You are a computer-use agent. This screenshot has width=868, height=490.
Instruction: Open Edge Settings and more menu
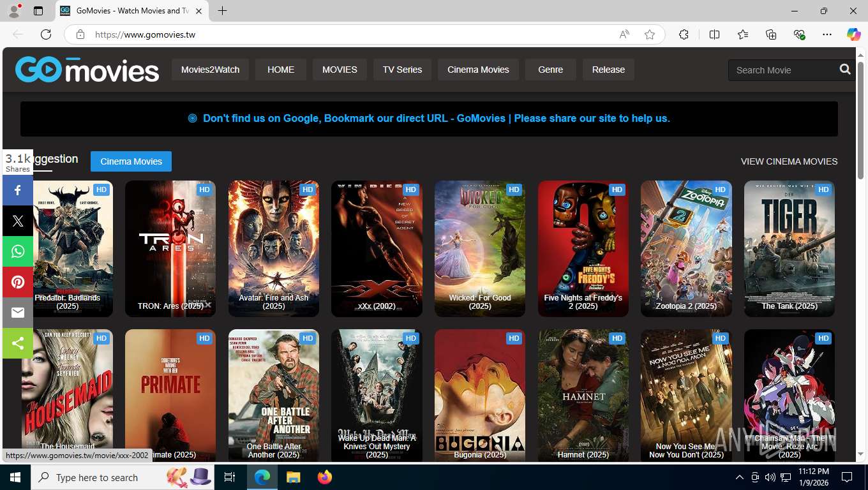(827, 34)
